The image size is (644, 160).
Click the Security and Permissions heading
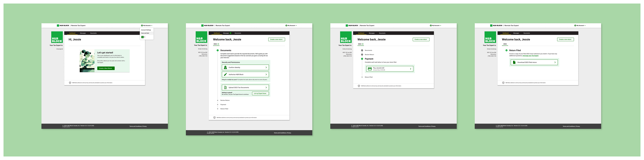(x=231, y=62)
